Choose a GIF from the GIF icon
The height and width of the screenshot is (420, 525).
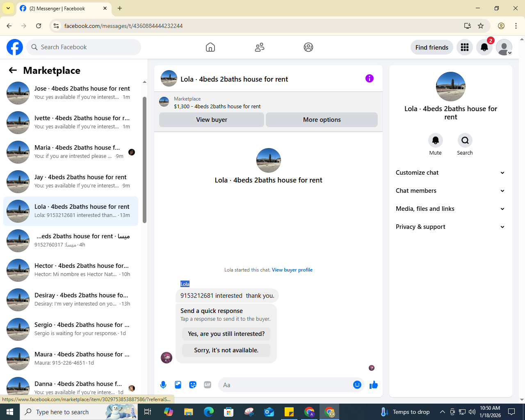click(208, 385)
